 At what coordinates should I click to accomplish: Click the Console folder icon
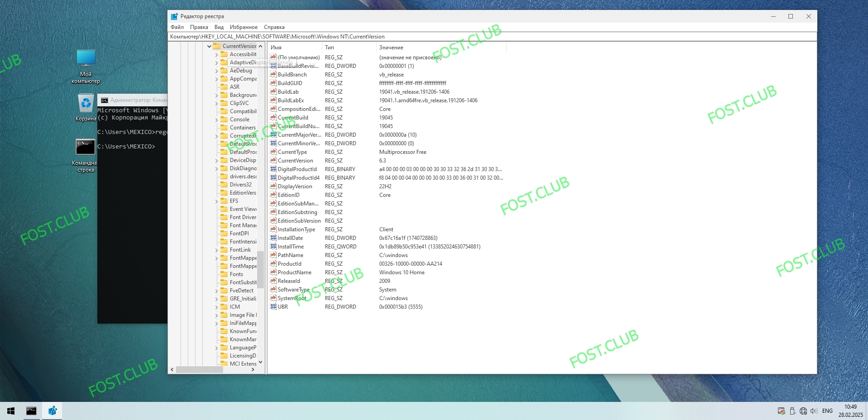click(224, 119)
